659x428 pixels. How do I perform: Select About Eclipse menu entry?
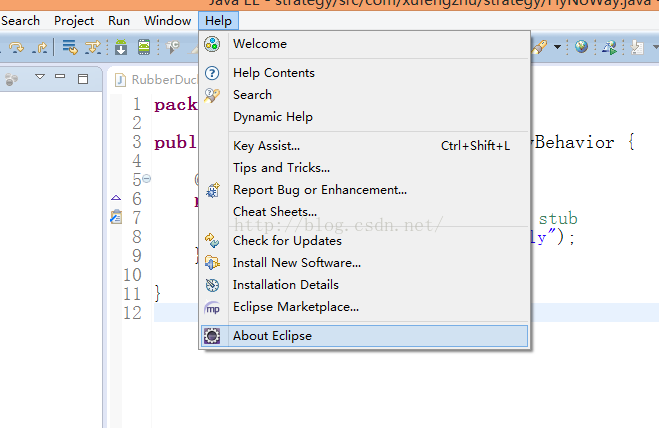364,336
